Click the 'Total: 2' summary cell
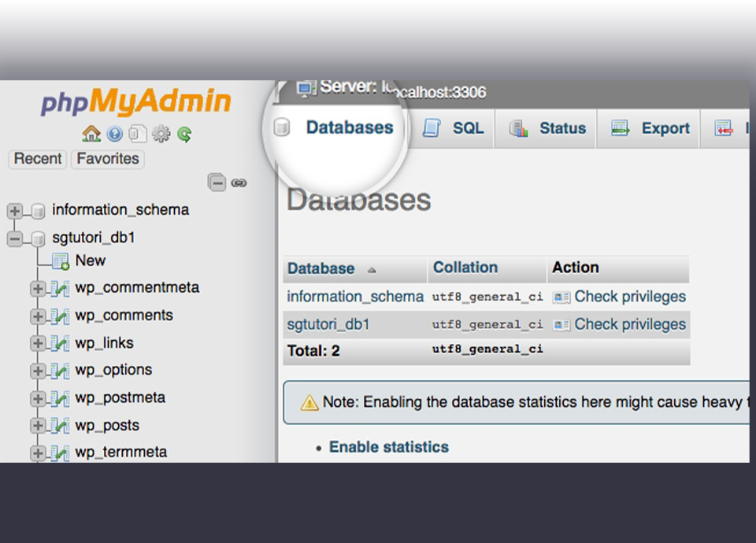This screenshot has width=756, height=543. (x=313, y=351)
